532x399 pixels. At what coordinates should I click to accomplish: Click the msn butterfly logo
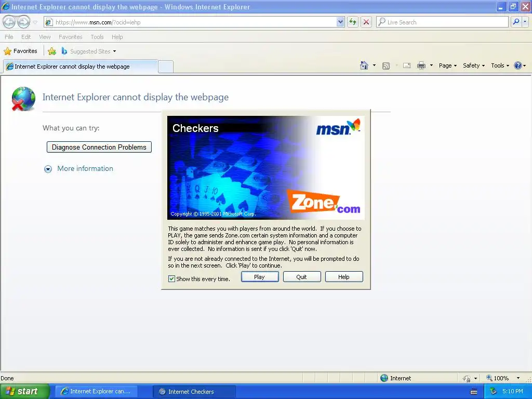pyautogui.click(x=338, y=127)
